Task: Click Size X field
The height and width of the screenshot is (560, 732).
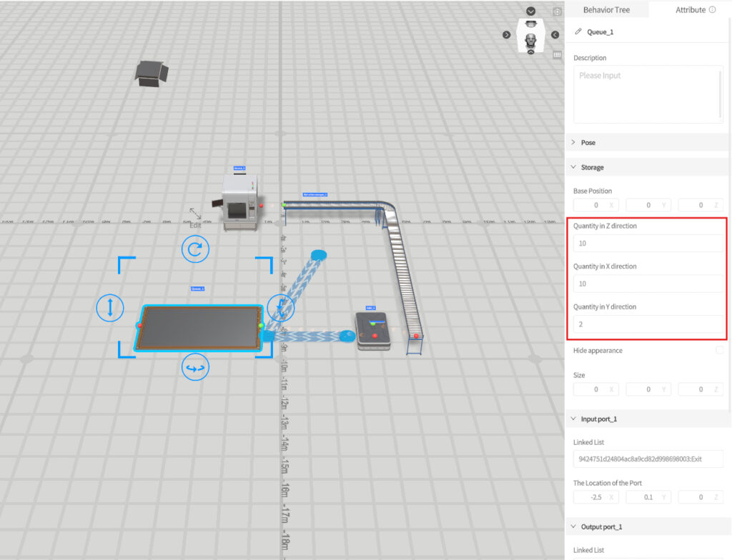Action: pyautogui.click(x=596, y=389)
